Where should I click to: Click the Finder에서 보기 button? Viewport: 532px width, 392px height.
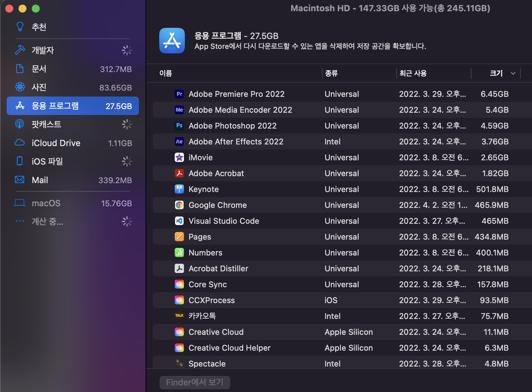[x=195, y=382]
